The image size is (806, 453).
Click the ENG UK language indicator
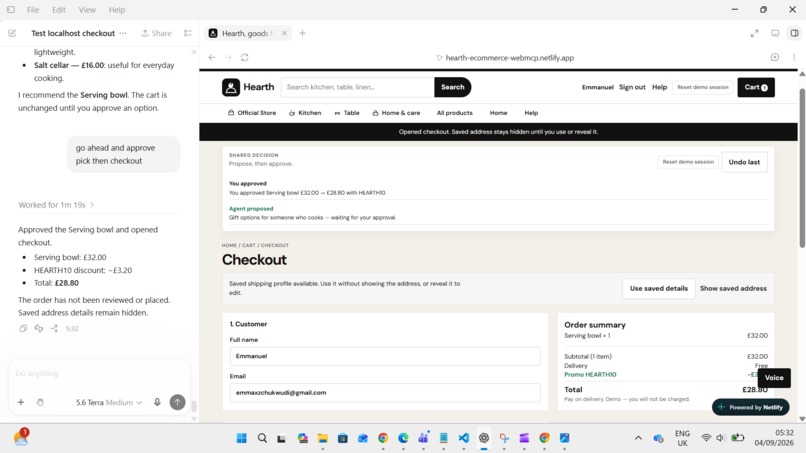tap(682, 438)
